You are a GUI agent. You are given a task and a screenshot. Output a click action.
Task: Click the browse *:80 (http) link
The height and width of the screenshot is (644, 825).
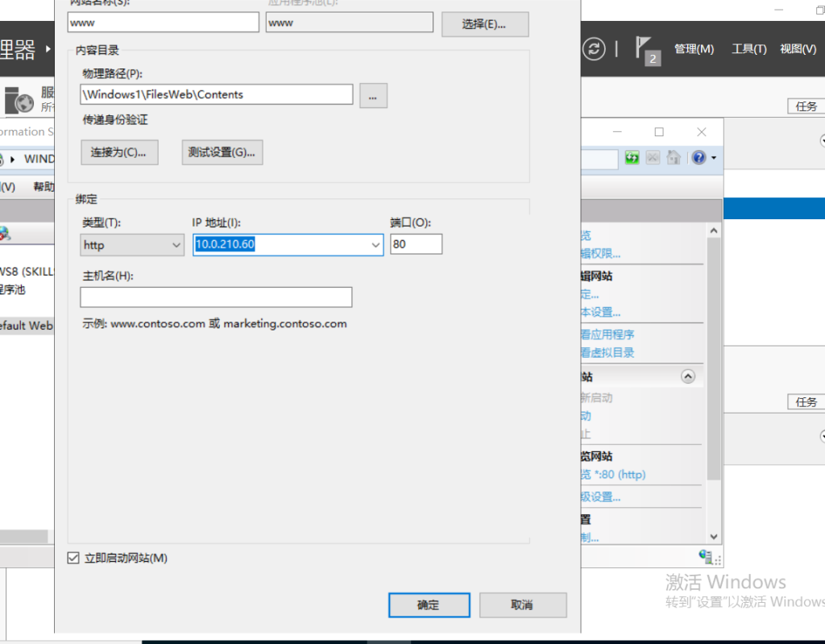pos(613,475)
